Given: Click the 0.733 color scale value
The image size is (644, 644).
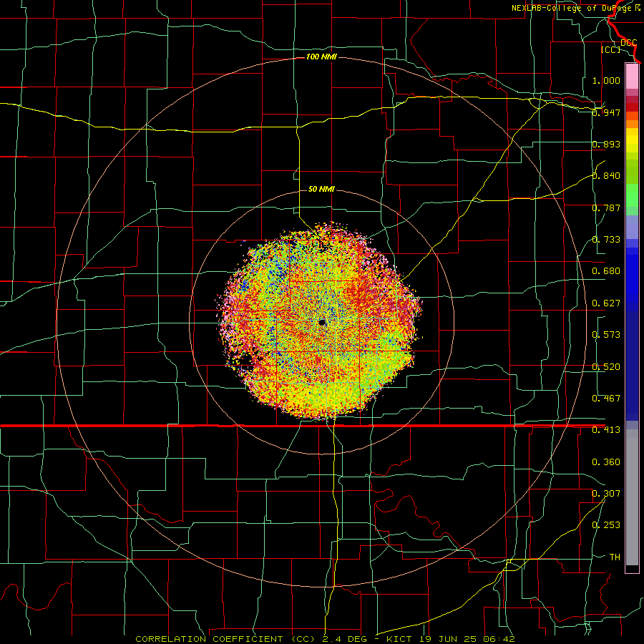Looking at the screenshot, I should (606, 240).
